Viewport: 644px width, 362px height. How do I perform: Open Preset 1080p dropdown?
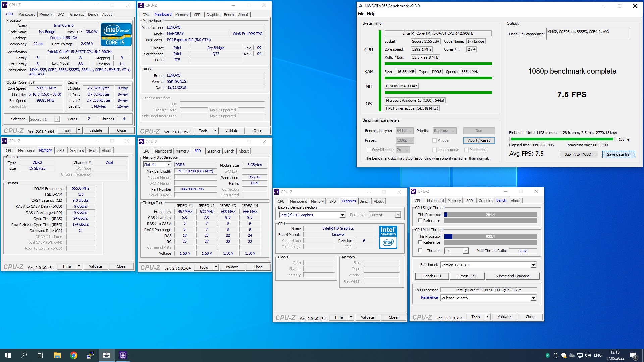click(x=405, y=140)
